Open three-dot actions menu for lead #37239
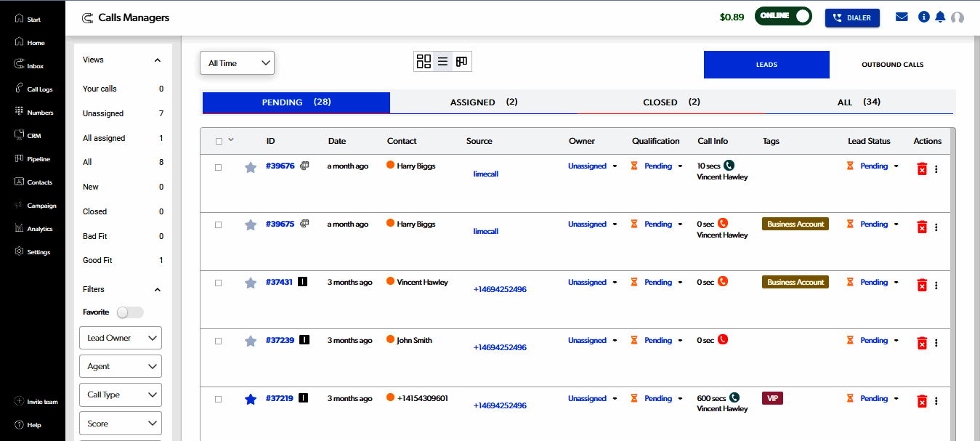 click(936, 343)
